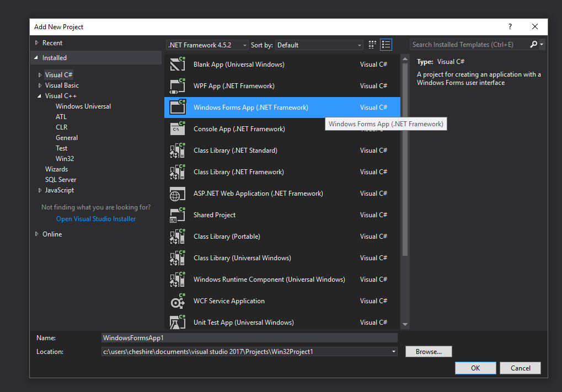Switch to the Online templates section
562x392 pixels.
click(52, 234)
